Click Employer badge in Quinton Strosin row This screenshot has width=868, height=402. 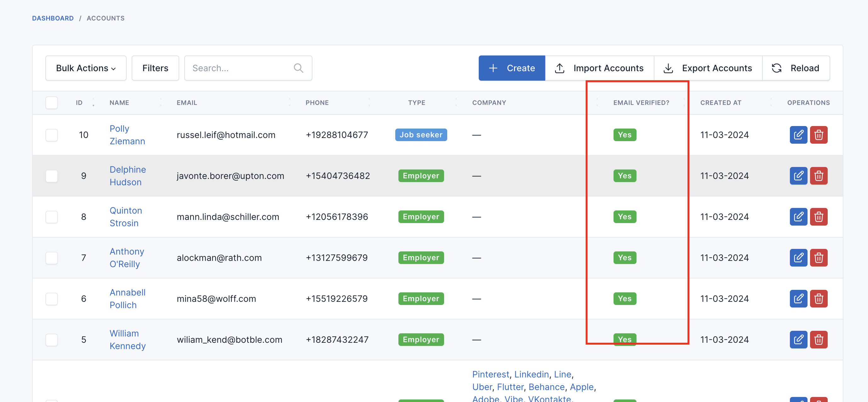421,217
